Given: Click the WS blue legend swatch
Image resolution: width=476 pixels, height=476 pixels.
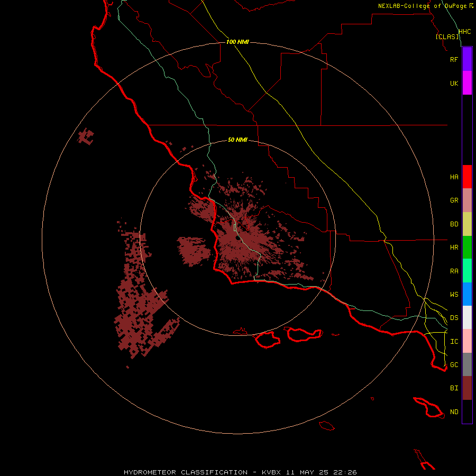Looking at the screenshot, I should coord(467,294).
